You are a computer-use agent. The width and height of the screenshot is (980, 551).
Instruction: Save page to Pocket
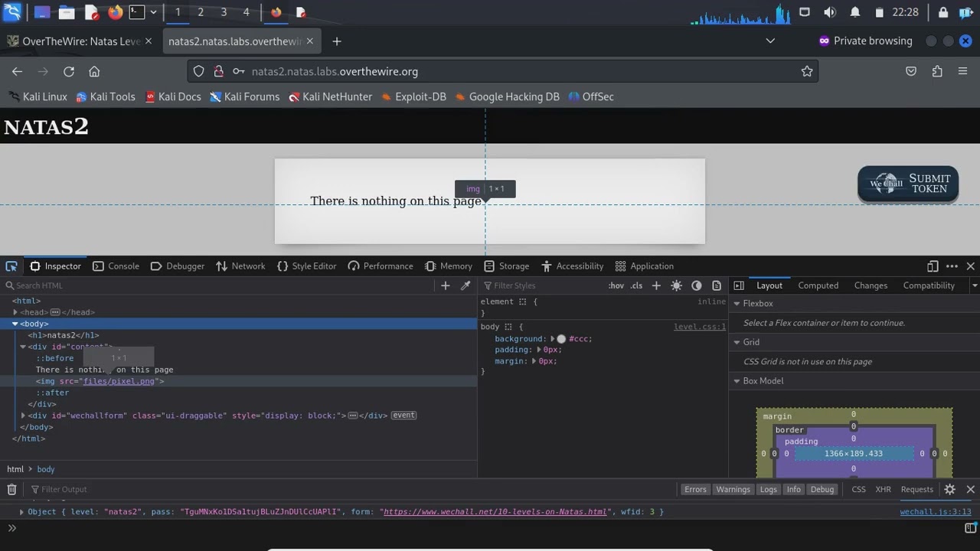pos(911,71)
